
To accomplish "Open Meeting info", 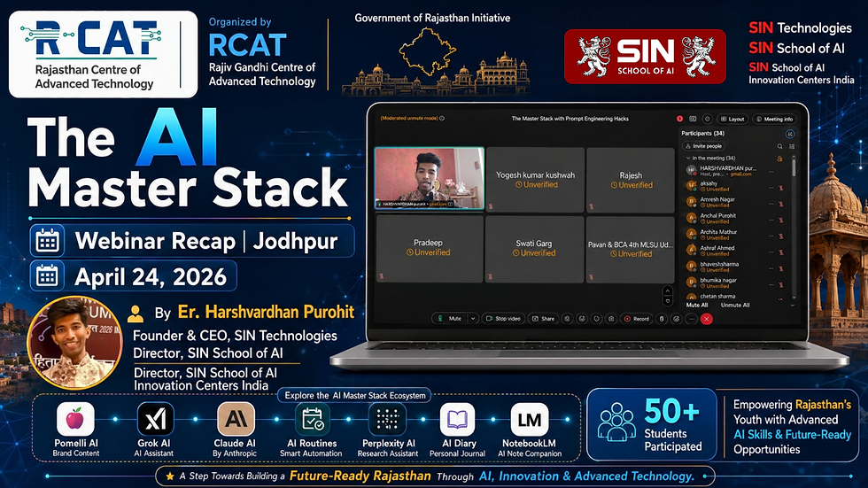I will click(774, 119).
